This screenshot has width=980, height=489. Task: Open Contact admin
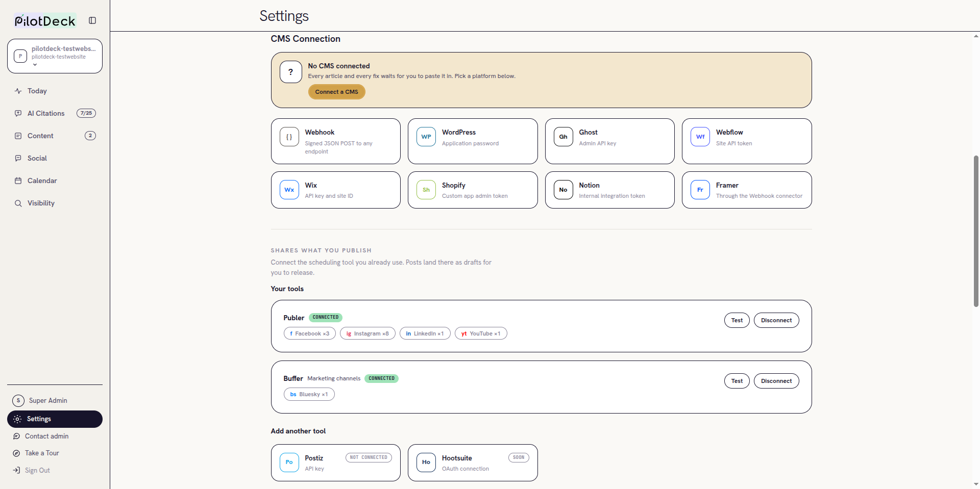click(55, 436)
